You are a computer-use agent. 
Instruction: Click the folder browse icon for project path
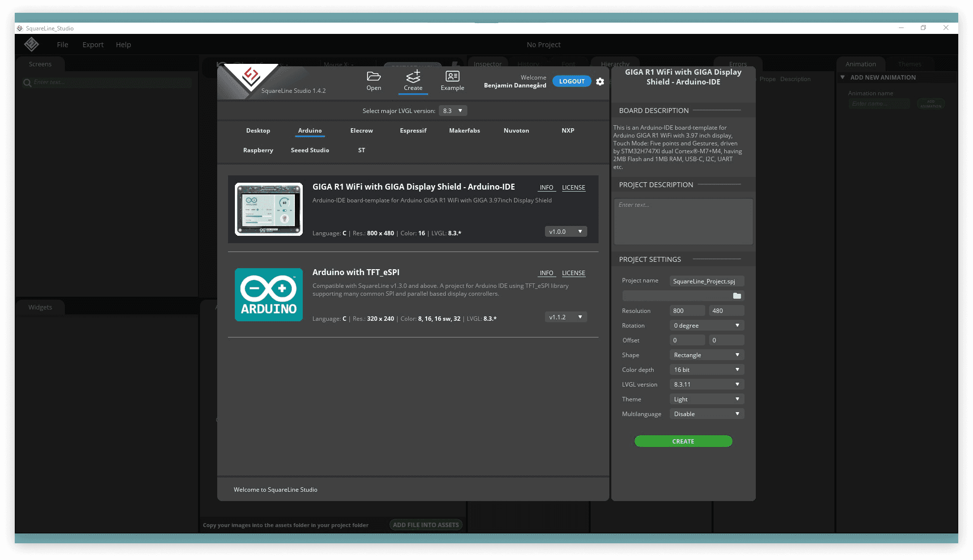737,296
